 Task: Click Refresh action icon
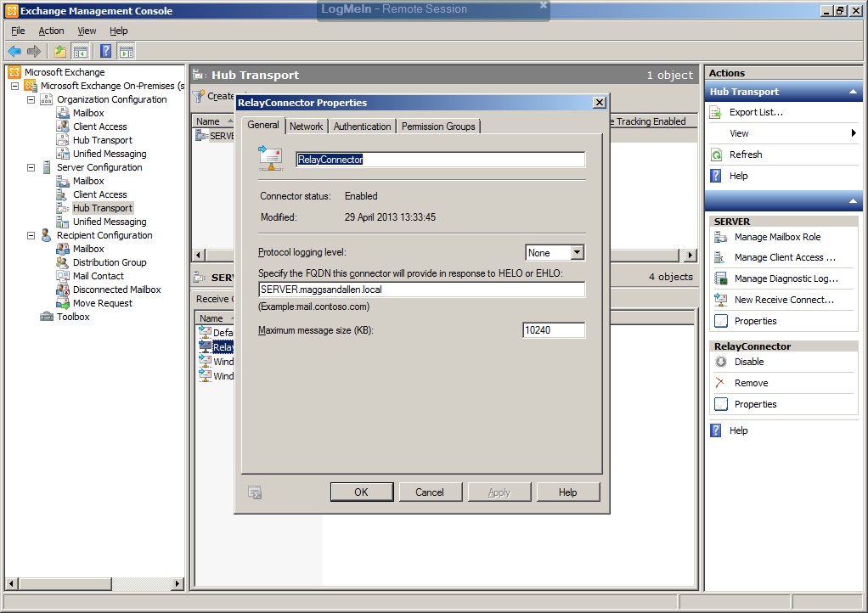click(x=716, y=155)
